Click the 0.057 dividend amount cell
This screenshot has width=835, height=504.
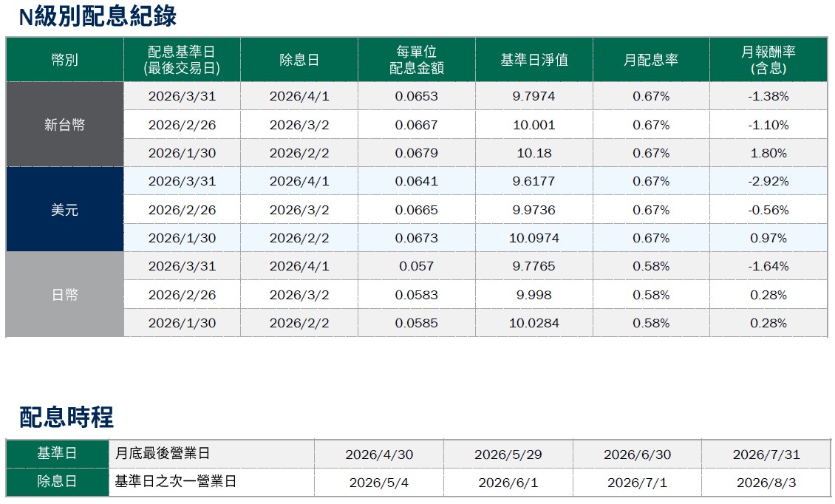click(416, 266)
